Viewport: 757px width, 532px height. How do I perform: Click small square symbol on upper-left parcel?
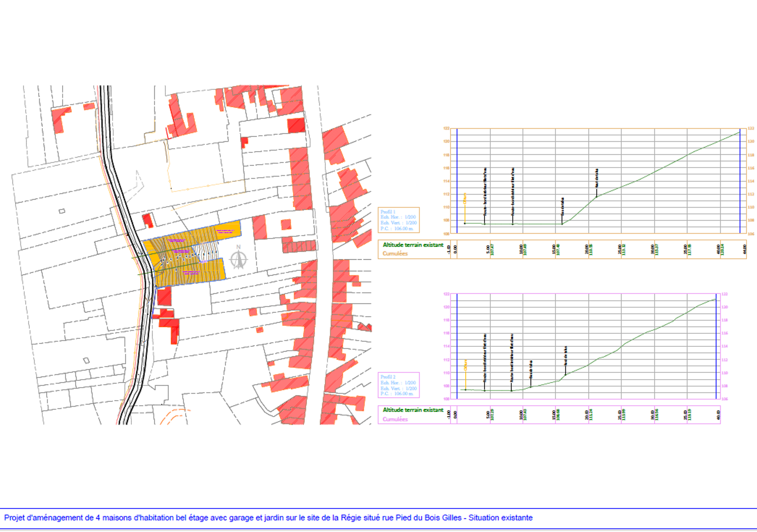point(62,211)
